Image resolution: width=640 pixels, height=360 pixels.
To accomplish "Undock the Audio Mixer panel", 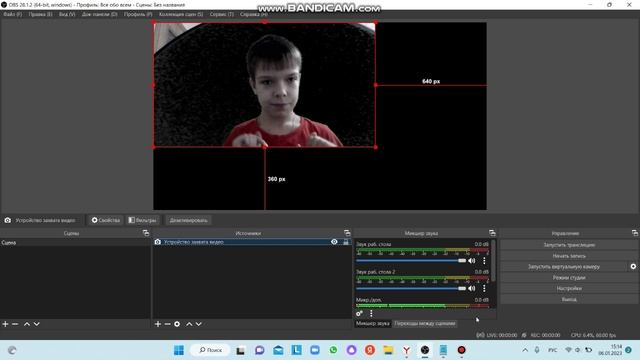I will tap(492, 233).
